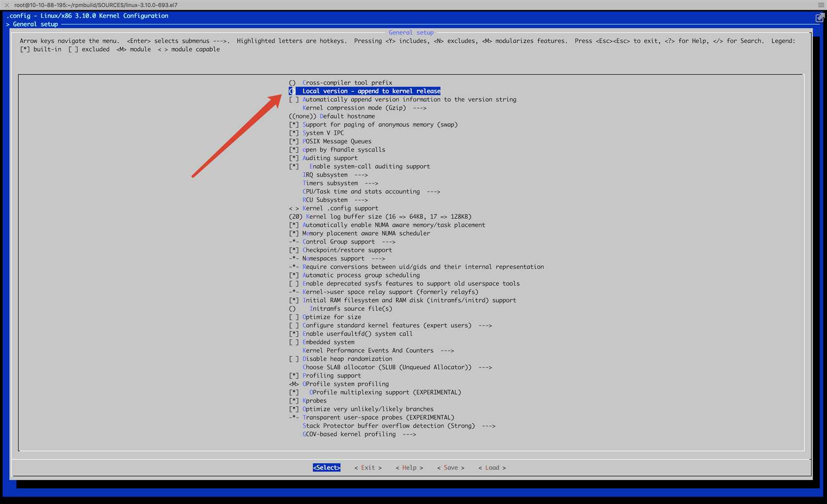Viewport: 827px width, 504px height.
Task: Select Cross-compiler tool prefix entry
Action: click(340, 83)
